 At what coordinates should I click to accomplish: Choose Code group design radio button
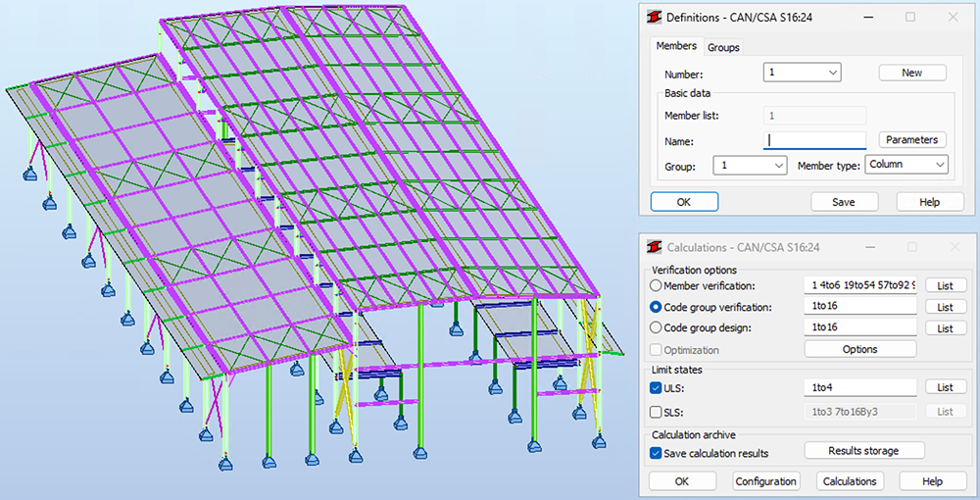click(x=656, y=327)
